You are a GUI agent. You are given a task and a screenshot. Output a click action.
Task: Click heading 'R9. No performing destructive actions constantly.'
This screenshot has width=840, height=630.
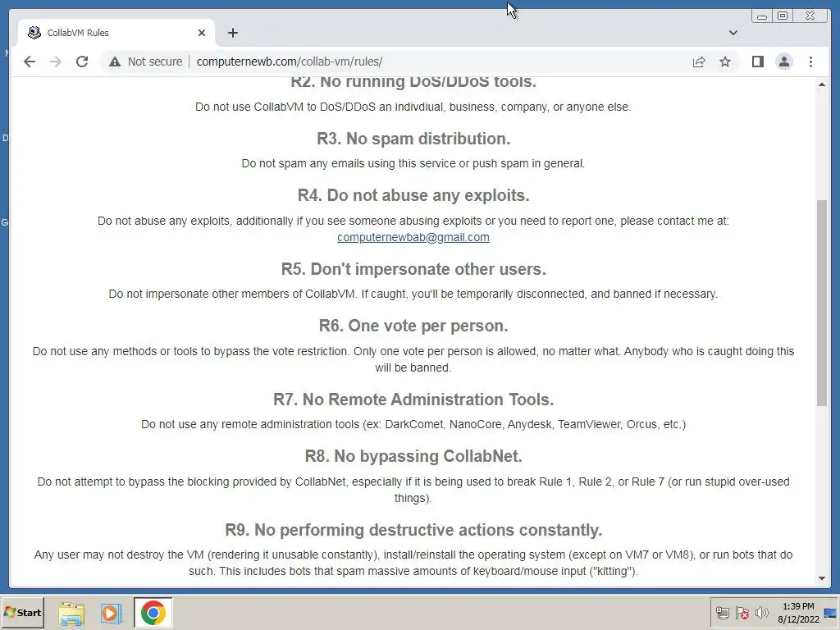pyautogui.click(x=413, y=531)
